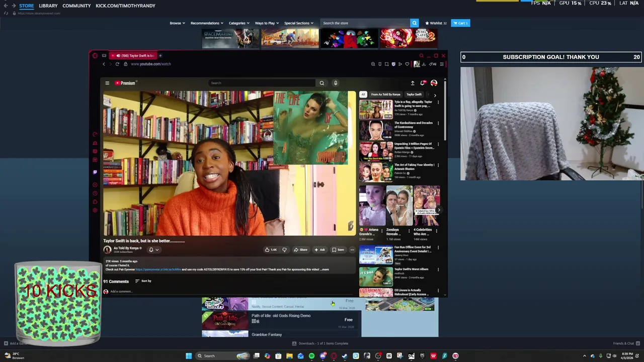Switch to the Taylor Swift browser tab
Screen dimensions: 644x362
tap(133, 55)
